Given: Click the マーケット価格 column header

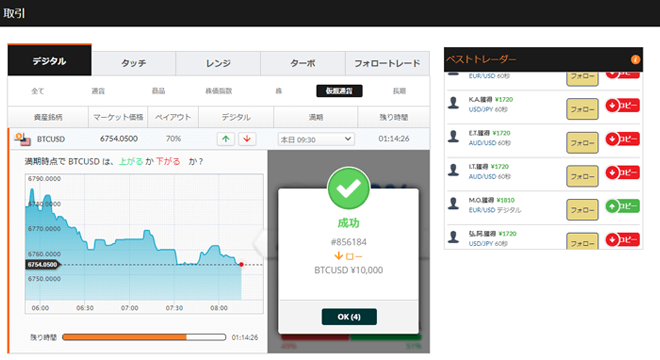Looking at the screenshot, I should click(118, 117).
